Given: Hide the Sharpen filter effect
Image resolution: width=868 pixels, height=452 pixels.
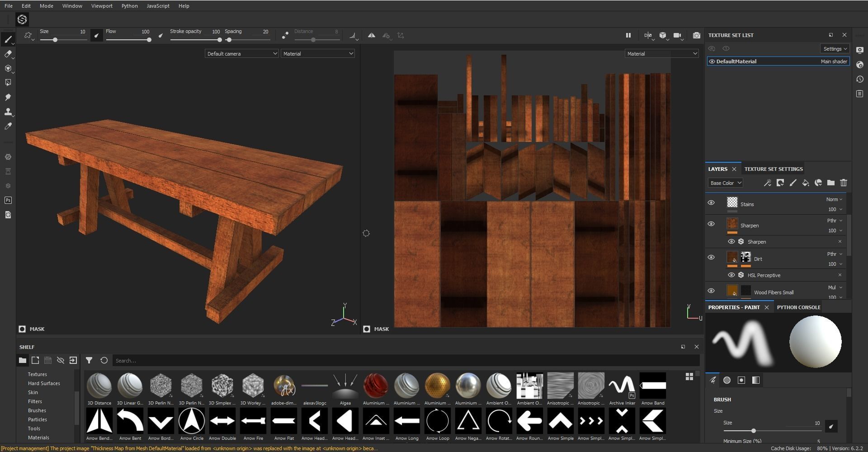Looking at the screenshot, I should 731,241.
